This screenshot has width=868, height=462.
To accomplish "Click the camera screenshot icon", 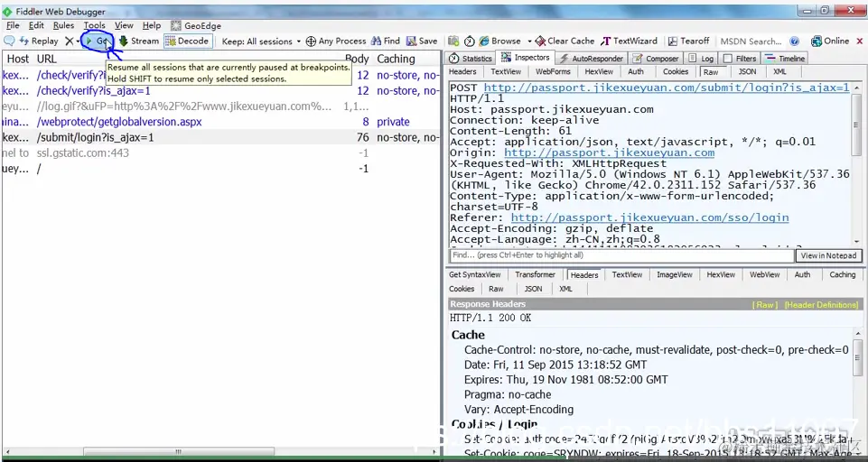I will 453,41.
